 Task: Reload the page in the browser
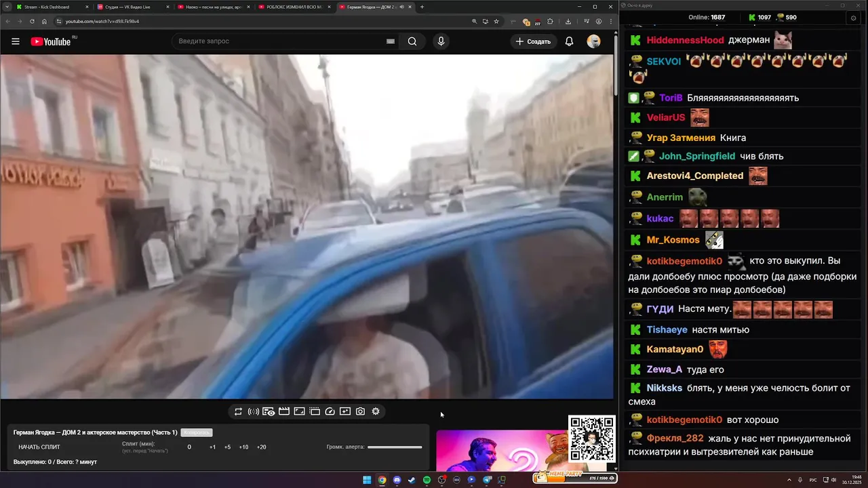32,21
